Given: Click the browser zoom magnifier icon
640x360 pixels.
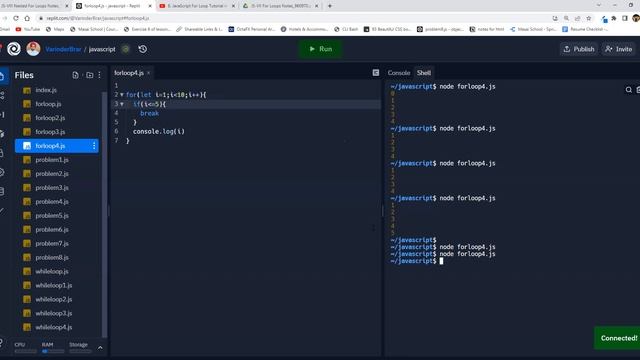Looking at the screenshot, I should coord(567,18).
